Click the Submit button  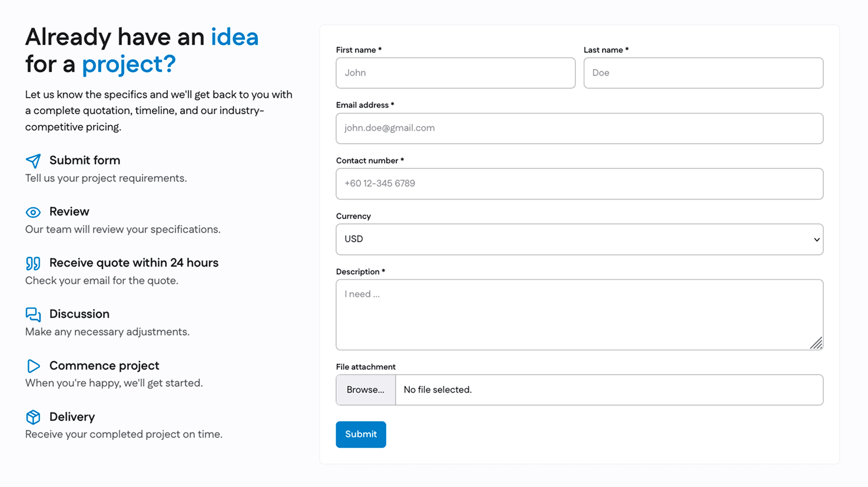(x=361, y=435)
